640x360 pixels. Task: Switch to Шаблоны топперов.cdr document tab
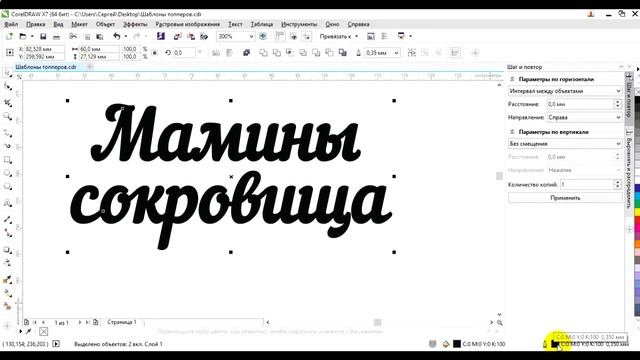(x=46, y=67)
